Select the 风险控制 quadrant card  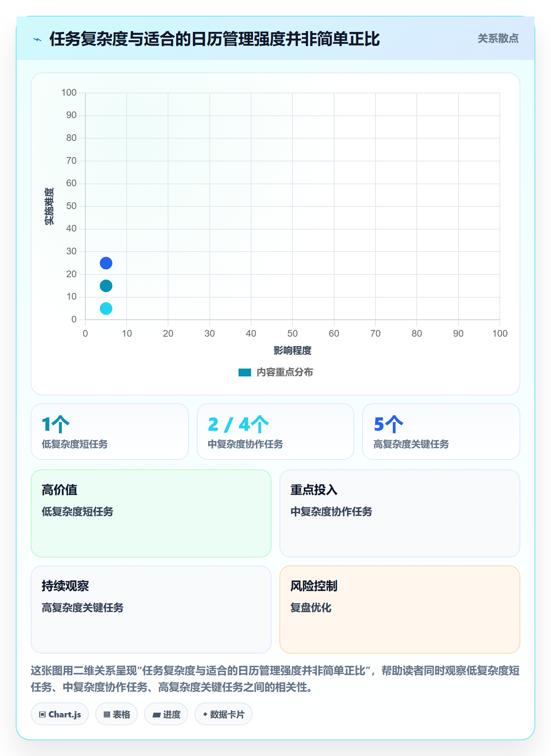400,610
